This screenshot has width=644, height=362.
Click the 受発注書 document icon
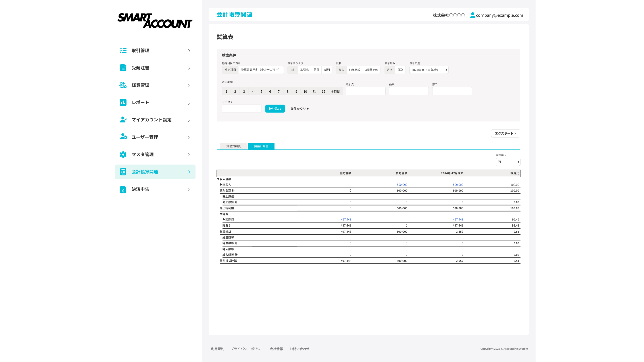click(x=123, y=68)
